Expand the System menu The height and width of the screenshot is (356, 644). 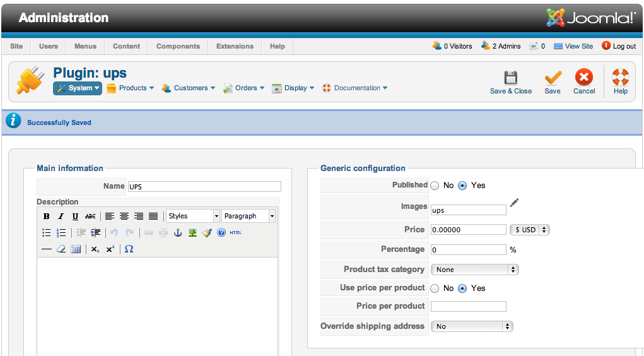tap(78, 88)
